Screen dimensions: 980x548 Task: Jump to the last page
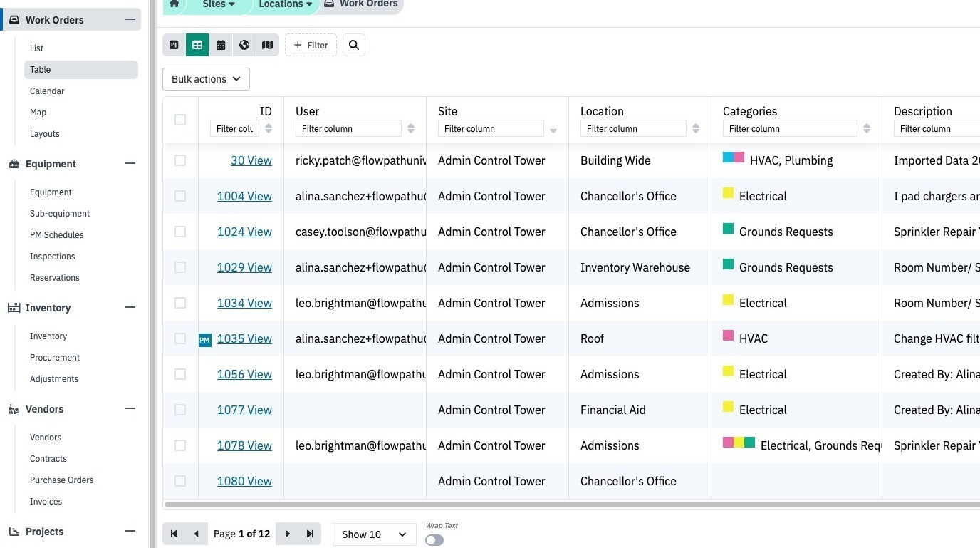click(x=311, y=534)
